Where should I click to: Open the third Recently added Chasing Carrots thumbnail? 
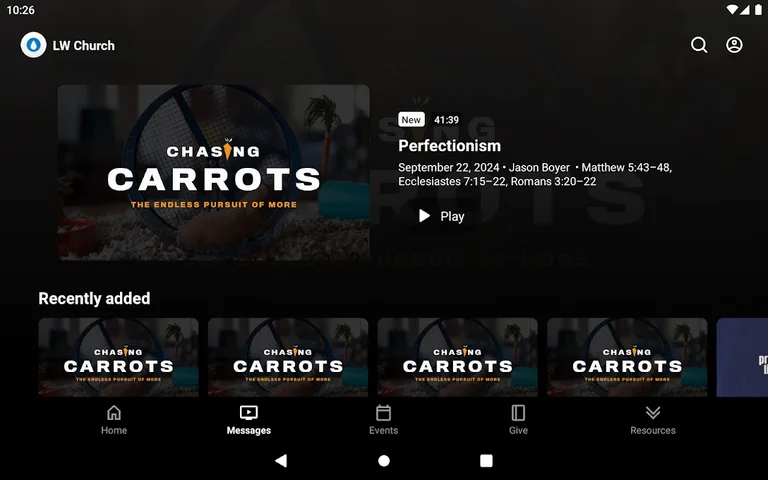[457, 358]
